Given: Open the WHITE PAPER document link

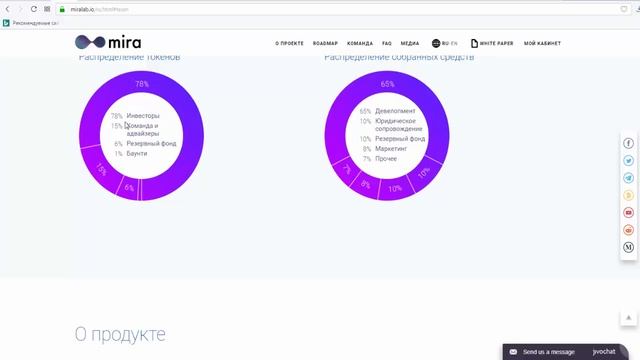Looking at the screenshot, I should point(492,43).
